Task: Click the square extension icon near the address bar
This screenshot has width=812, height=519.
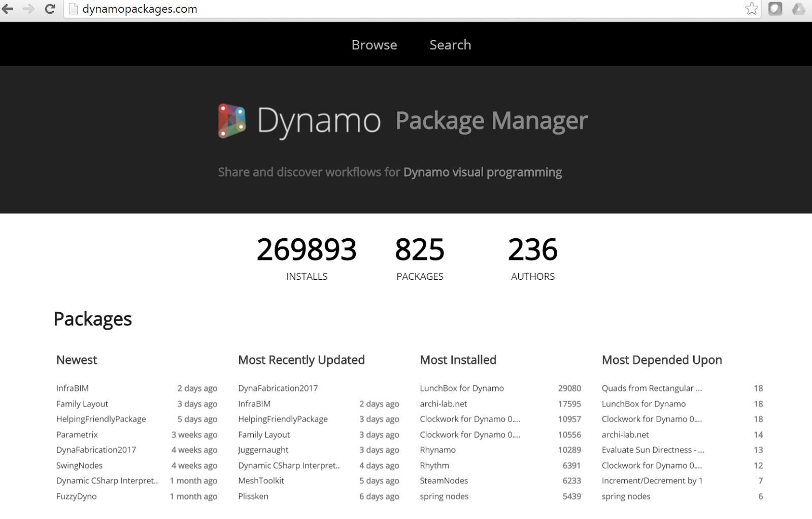Action: tap(775, 9)
